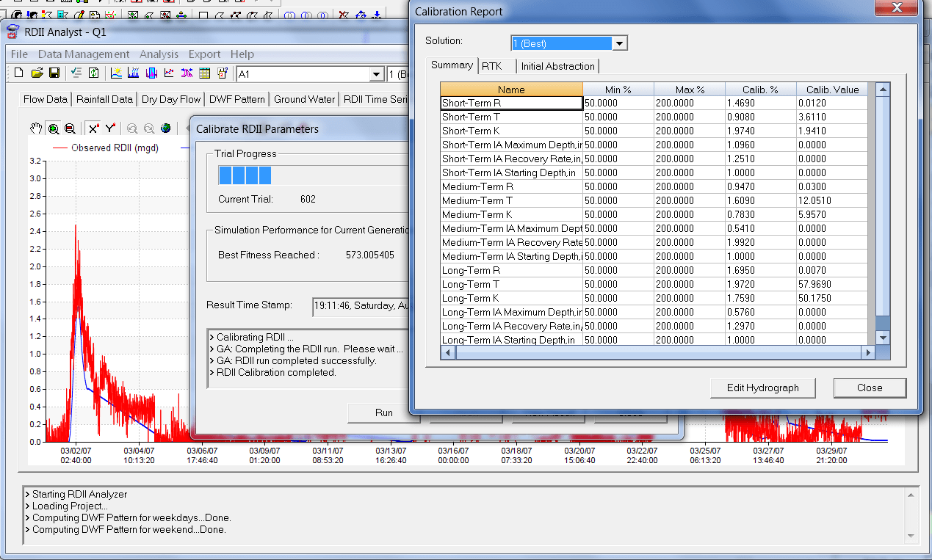Open the A1 station selection dropdown
This screenshot has width=932, height=560.
coord(377,74)
